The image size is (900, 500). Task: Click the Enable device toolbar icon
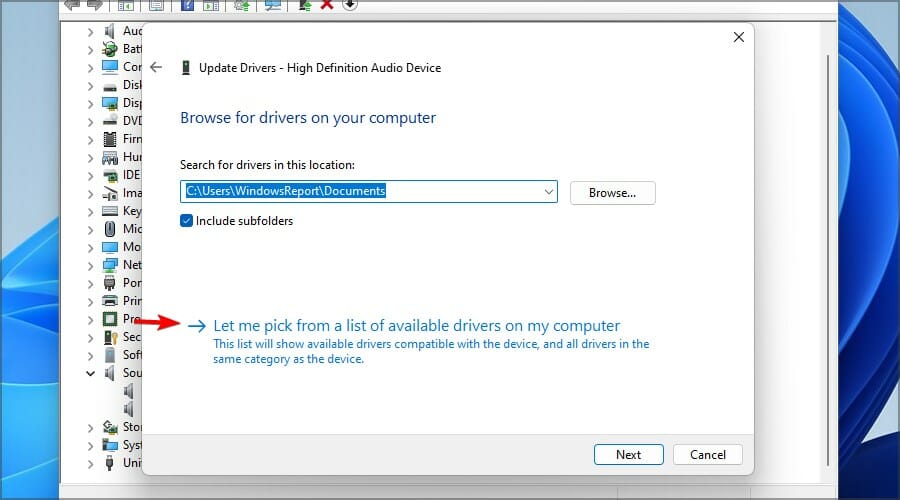point(305,5)
